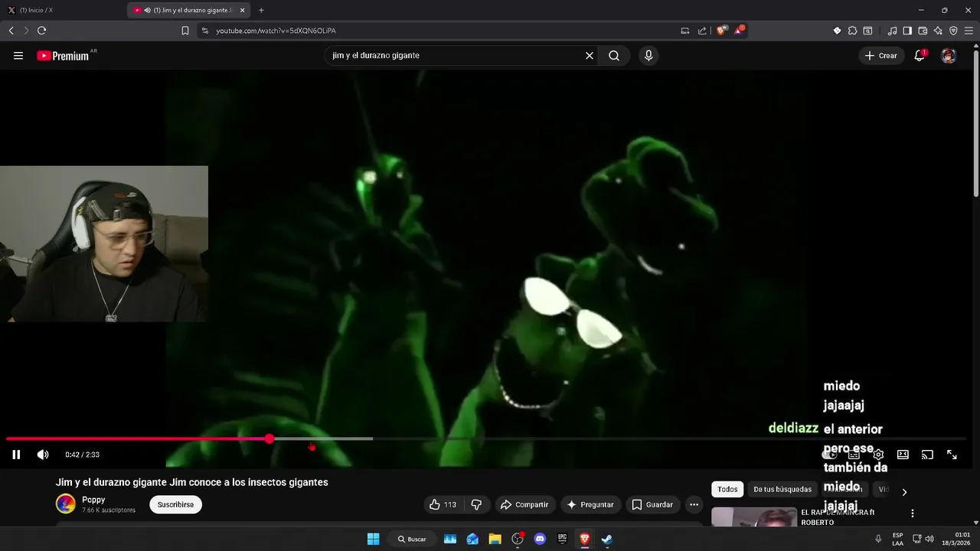
Task: Open the three-dot more actions menu
Action: point(694,504)
